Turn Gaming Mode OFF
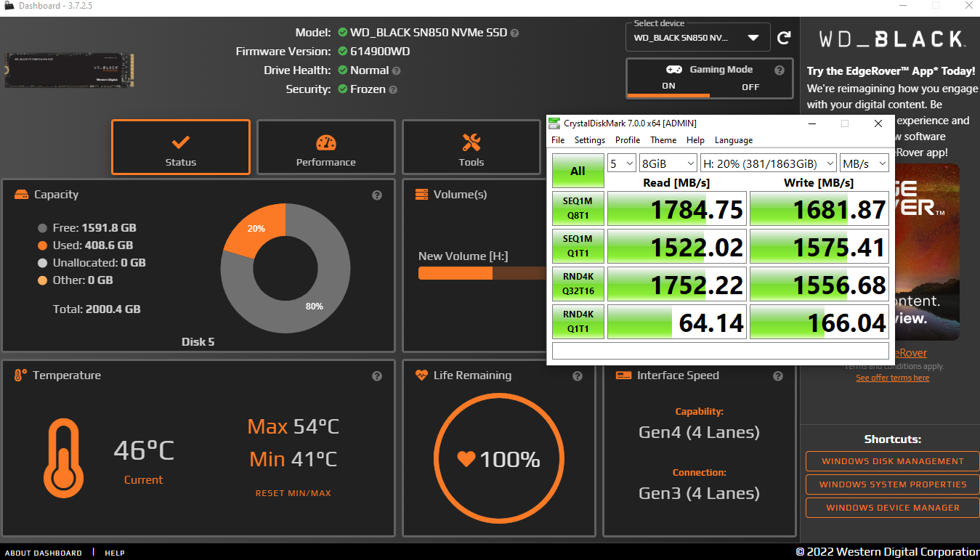Screen dimensions: 980x560 (750, 86)
